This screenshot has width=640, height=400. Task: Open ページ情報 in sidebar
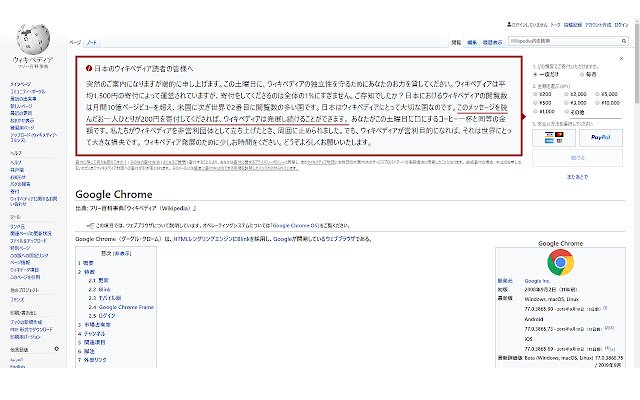20,262
